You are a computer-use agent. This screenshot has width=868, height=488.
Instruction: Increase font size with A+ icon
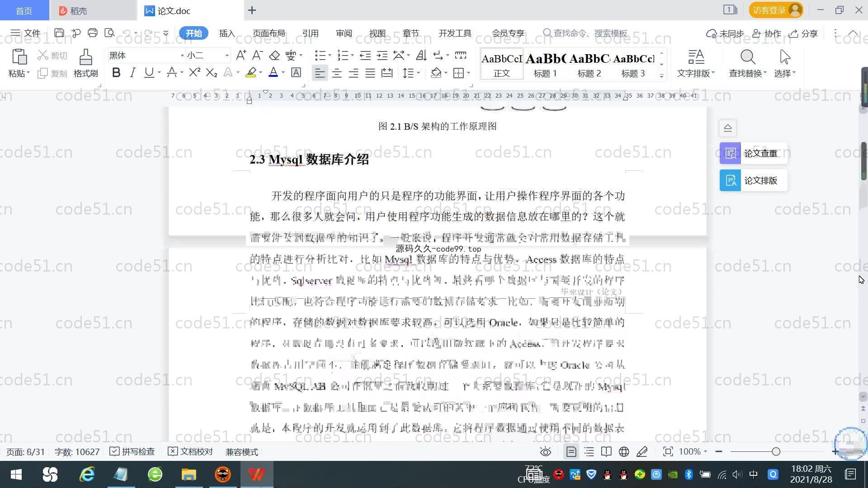click(241, 55)
